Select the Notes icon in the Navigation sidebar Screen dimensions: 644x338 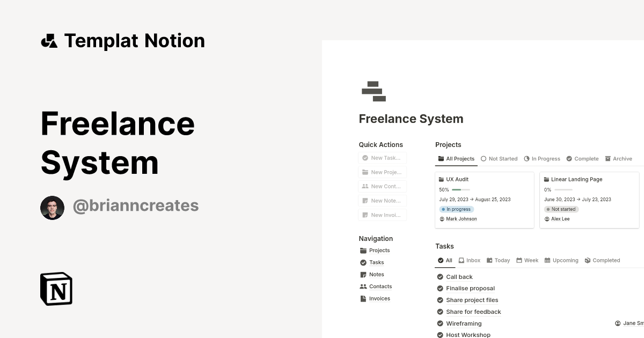point(363,274)
